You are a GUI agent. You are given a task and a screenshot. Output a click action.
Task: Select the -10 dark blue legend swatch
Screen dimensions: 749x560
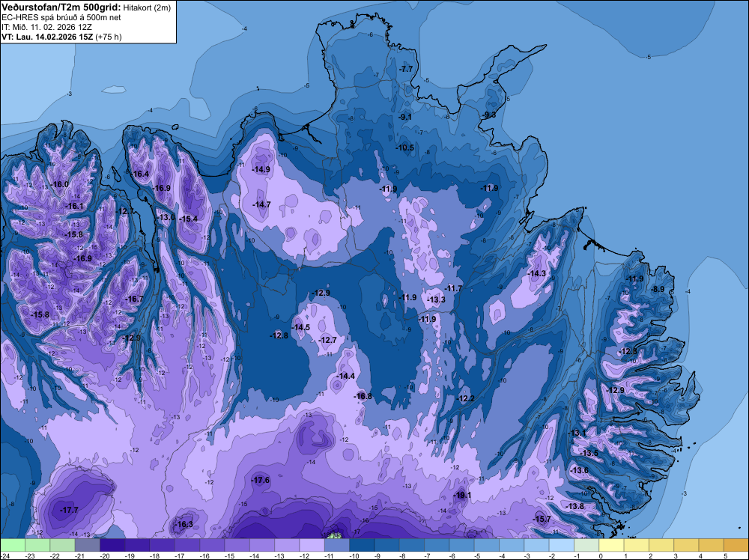click(x=362, y=545)
